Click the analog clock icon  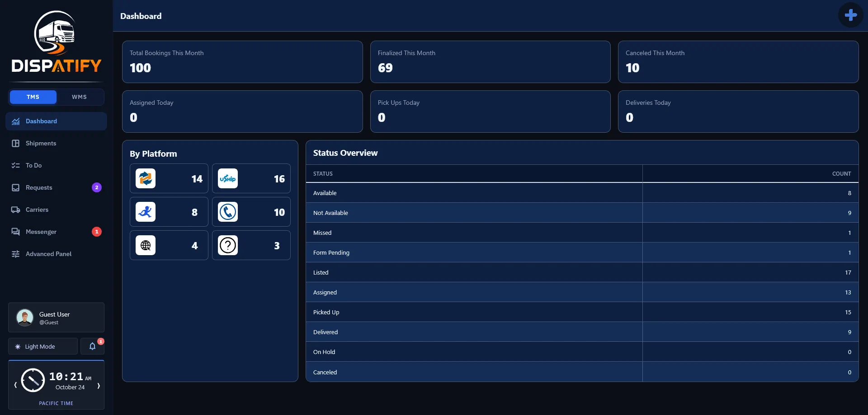(x=33, y=380)
